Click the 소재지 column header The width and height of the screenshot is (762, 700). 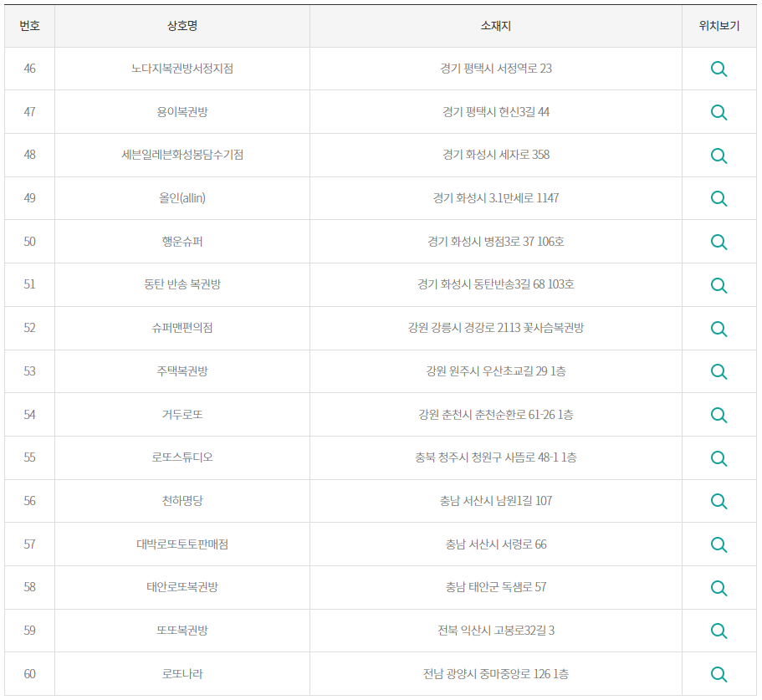pos(496,26)
